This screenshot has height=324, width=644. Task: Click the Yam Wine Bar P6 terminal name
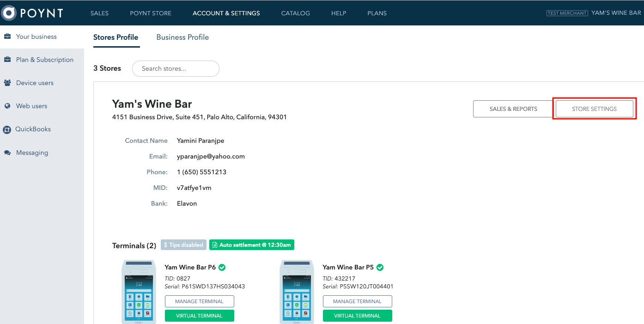[190, 267]
